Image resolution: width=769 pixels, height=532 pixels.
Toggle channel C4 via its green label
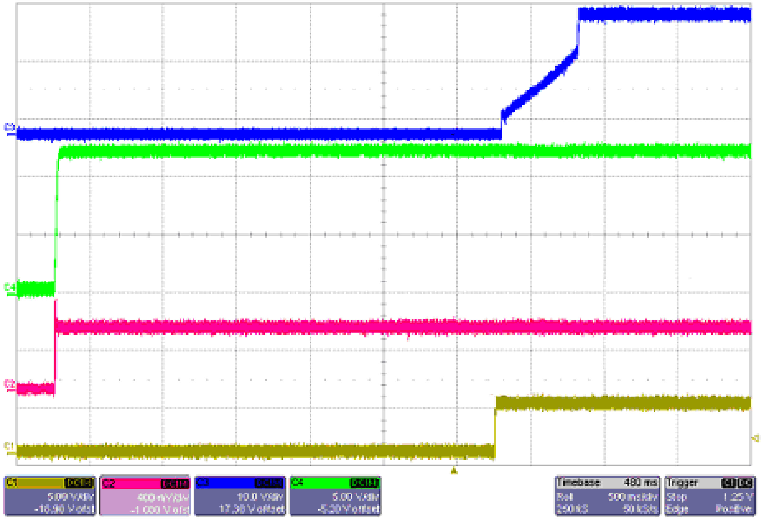298,483
